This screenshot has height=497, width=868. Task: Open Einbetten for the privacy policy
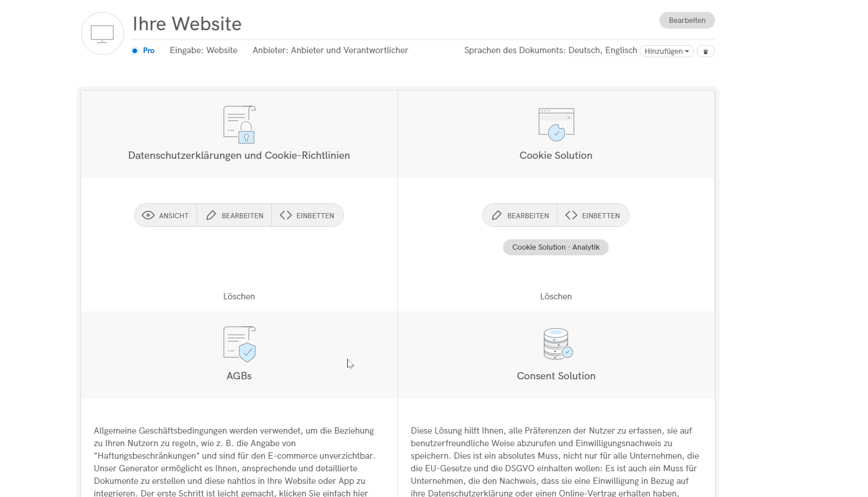click(307, 215)
